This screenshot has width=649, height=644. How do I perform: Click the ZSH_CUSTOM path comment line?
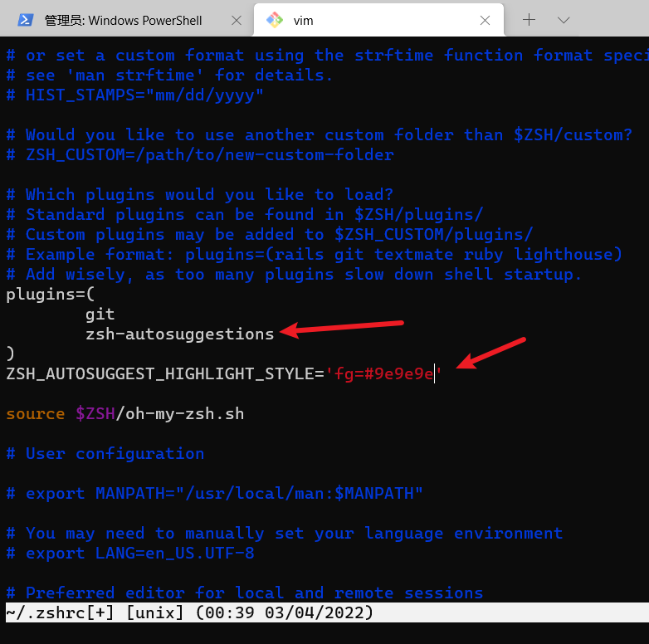(200, 155)
